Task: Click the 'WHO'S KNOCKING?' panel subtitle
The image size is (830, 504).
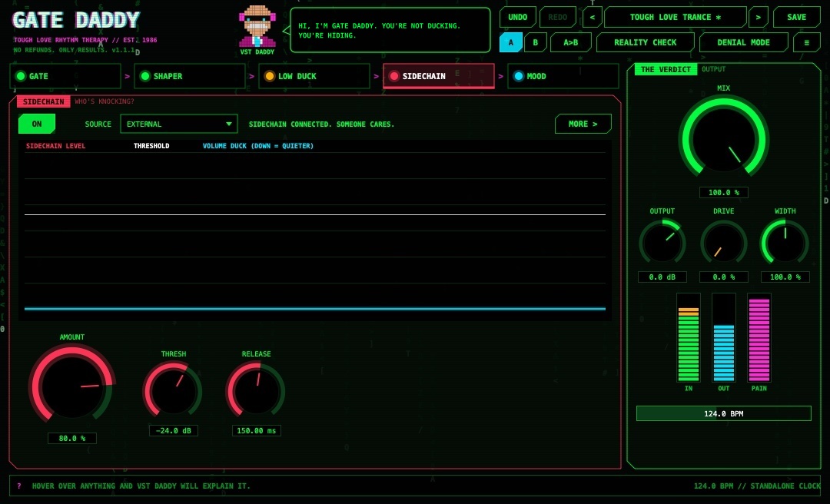Action: [105, 101]
